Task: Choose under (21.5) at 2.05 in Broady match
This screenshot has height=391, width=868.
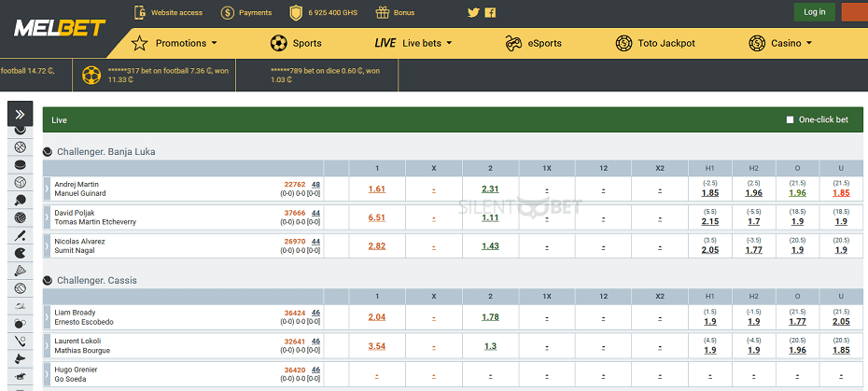Action: 841,322
